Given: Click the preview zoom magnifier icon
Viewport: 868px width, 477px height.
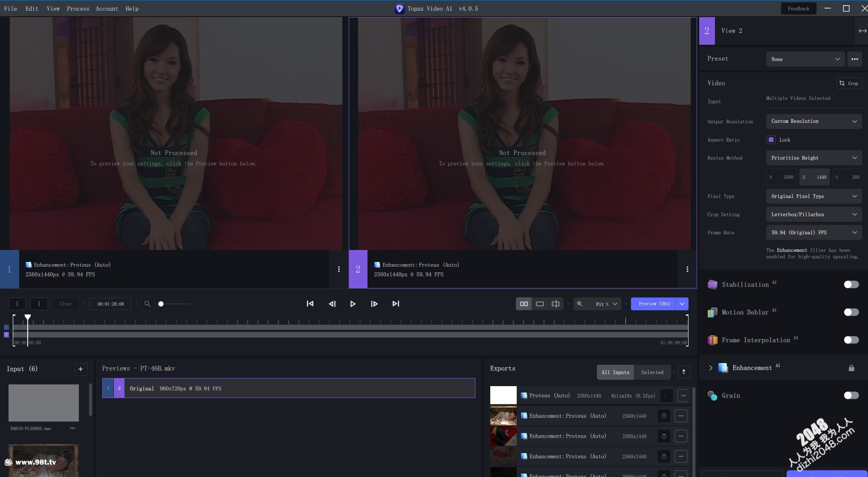Looking at the screenshot, I should tap(580, 304).
